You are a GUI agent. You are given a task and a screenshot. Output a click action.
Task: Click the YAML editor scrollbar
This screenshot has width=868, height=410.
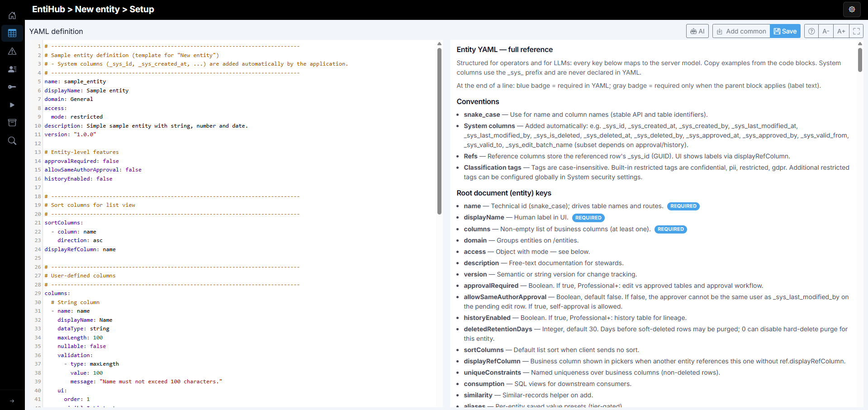439,131
